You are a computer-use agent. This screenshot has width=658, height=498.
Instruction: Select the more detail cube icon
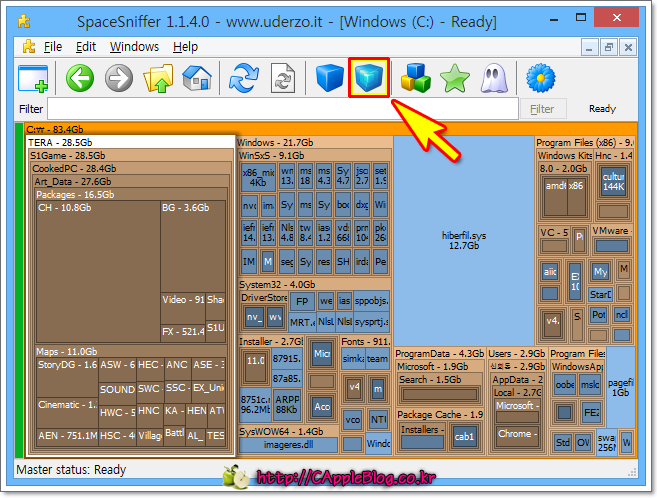coord(369,78)
